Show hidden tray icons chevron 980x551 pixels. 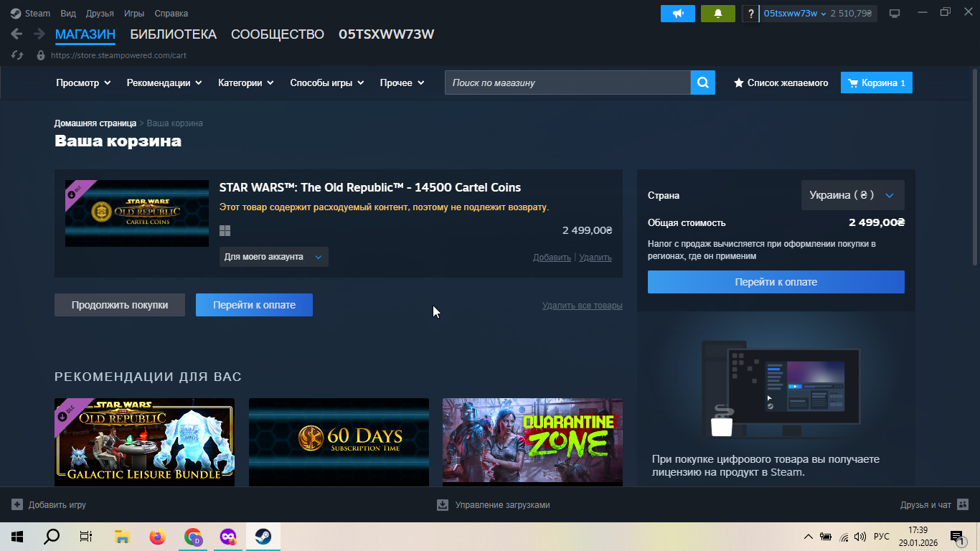pos(808,537)
